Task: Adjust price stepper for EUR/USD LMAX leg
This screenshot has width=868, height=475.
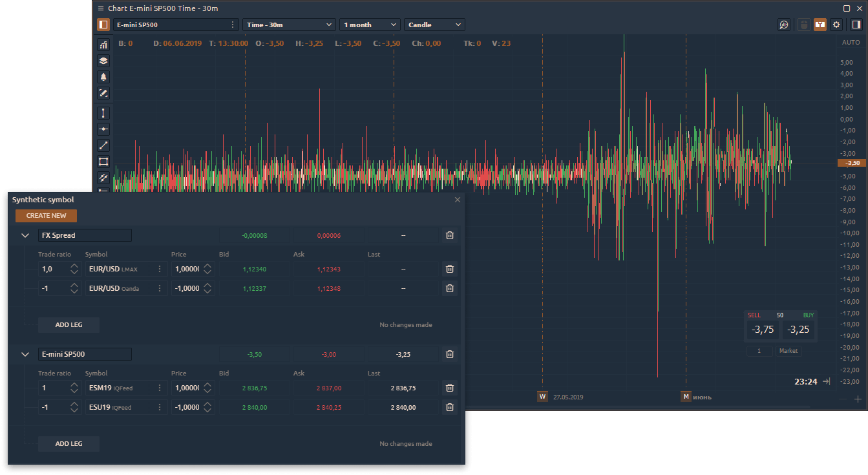Action: (207, 269)
